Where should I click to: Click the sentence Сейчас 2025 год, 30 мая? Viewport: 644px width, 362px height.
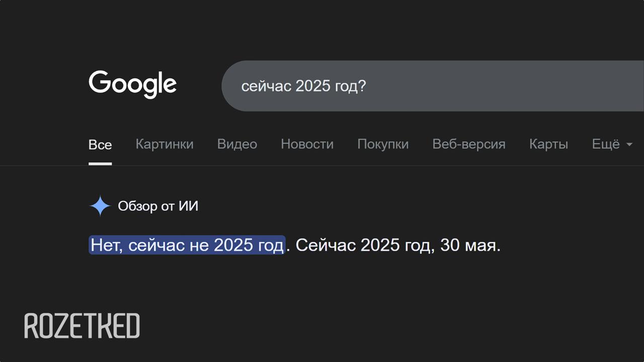(x=397, y=245)
